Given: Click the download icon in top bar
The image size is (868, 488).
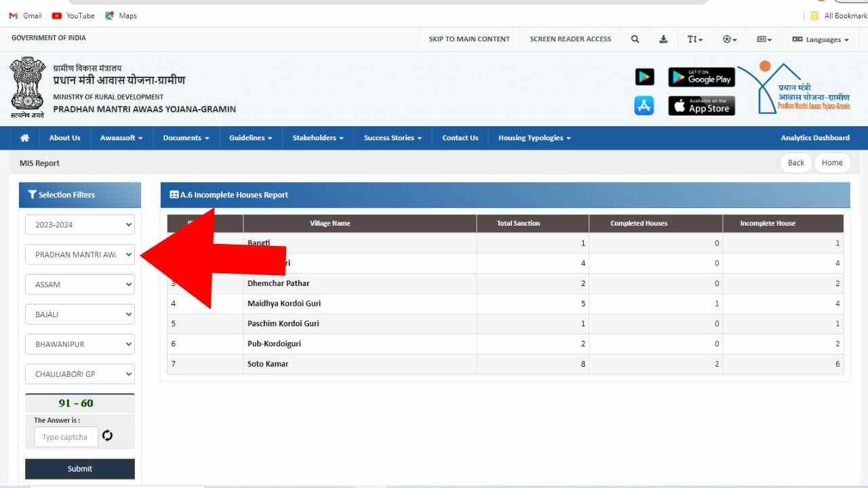Looking at the screenshot, I should click(663, 39).
